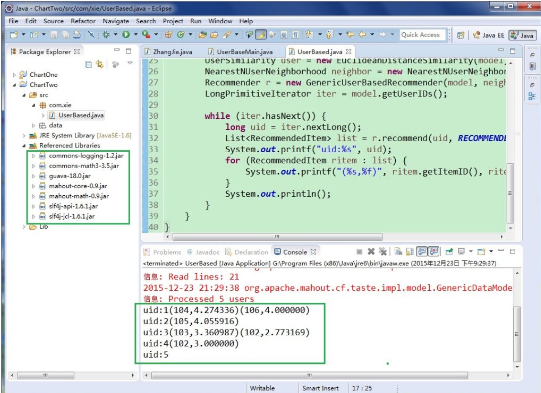Open the Refactor menu
The image size is (541, 393).
click(83, 21)
